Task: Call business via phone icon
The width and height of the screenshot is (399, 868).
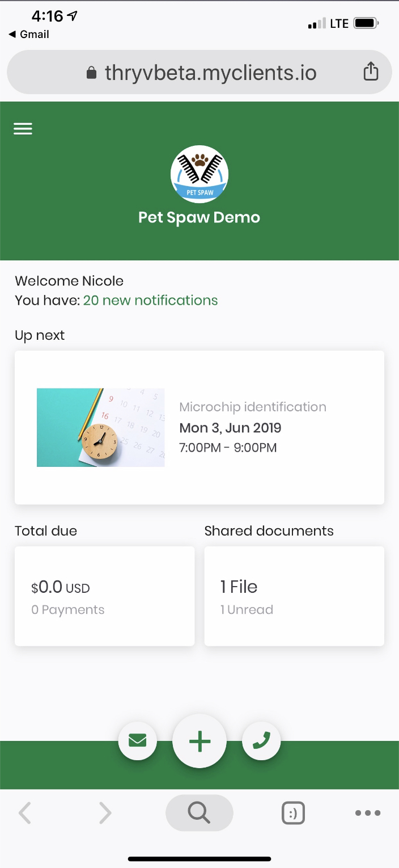Action: (x=261, y=740)
